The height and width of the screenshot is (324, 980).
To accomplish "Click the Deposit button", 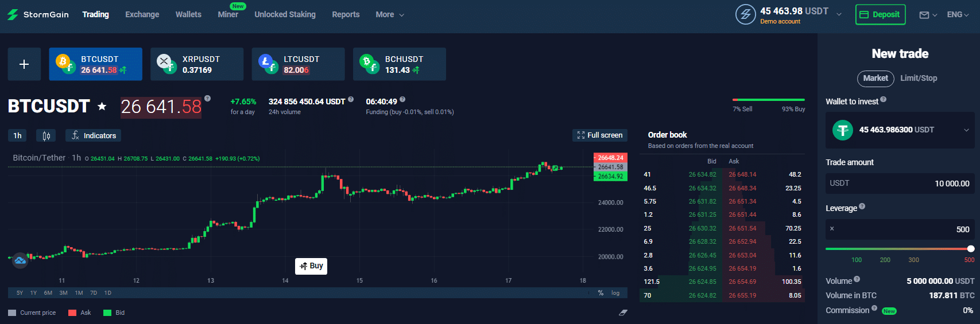I will [881, 14].
